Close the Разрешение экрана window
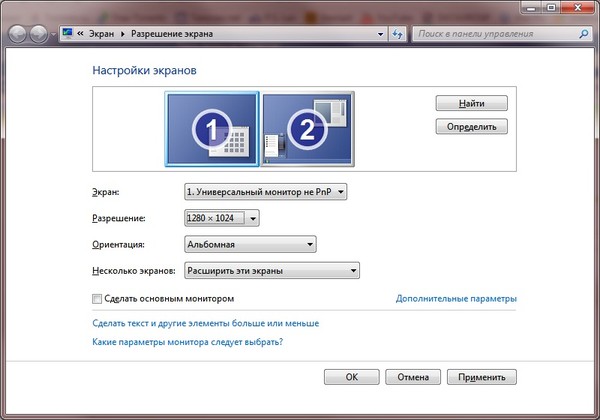 [x=578, y=8]
